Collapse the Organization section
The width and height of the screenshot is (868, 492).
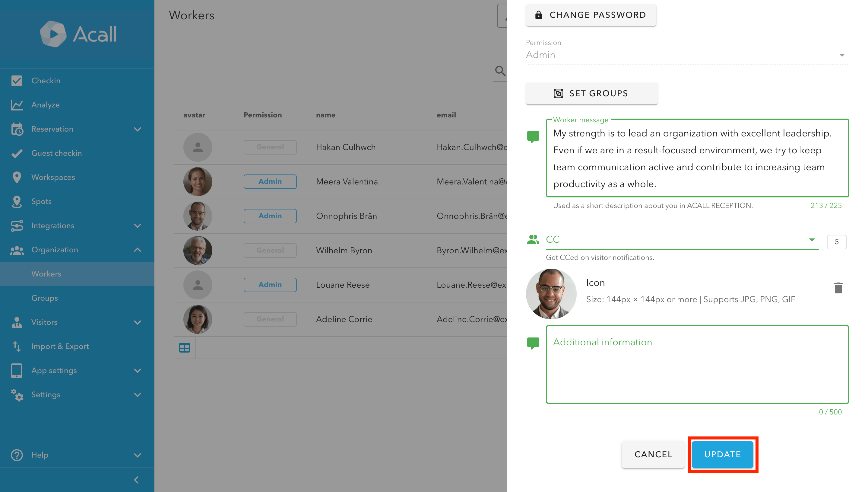point(137,250)
